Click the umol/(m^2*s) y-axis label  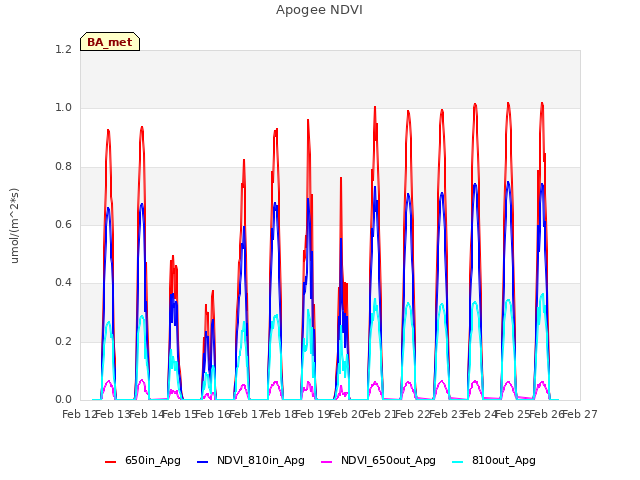(x=14, y=226)
